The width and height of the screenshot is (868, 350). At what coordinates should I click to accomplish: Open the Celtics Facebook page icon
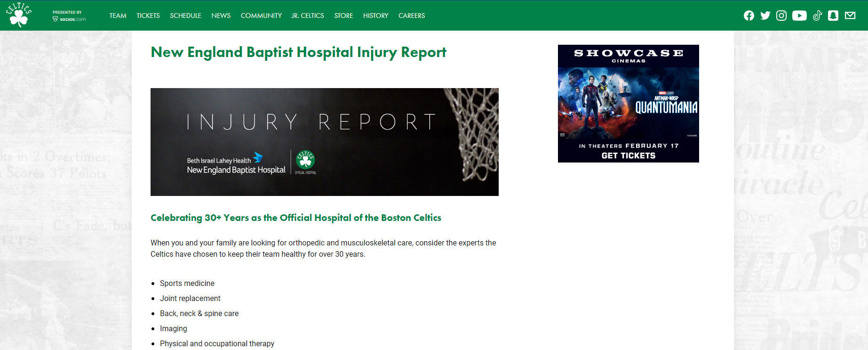[x=749, y=16]
